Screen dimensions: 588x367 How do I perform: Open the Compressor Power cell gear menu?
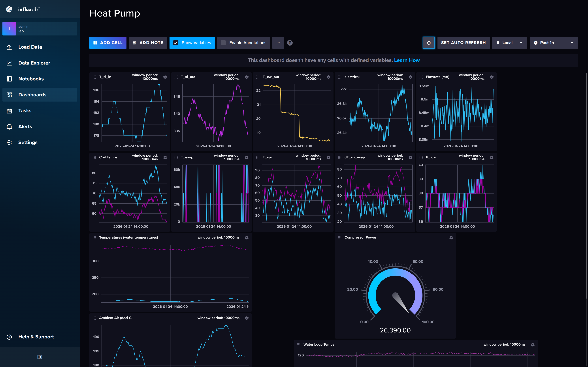[451, 238]
